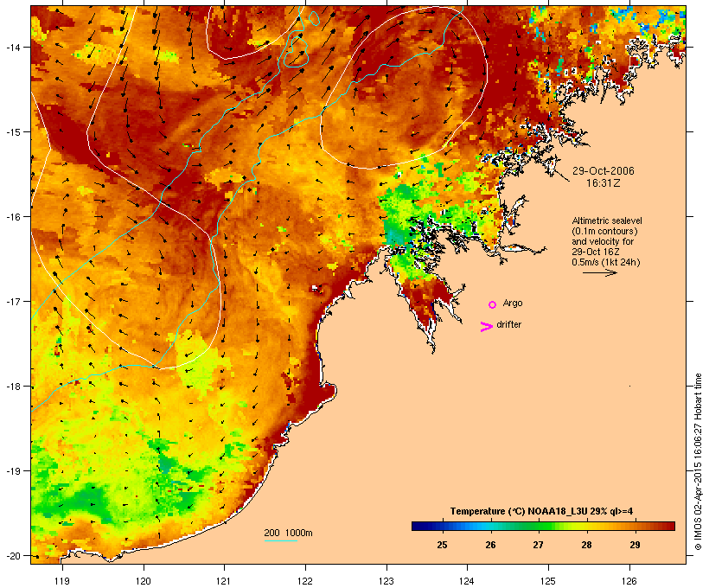Image resolution: width=709 pixels, height=588 pixels.
Task: Click longitude axis label 123
Action: coord(386,581)
